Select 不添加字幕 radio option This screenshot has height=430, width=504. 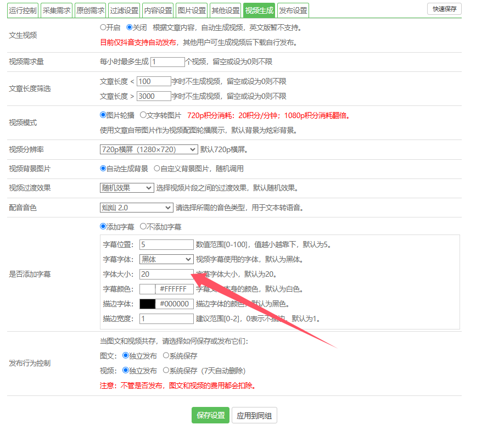[x=143, y=226]
